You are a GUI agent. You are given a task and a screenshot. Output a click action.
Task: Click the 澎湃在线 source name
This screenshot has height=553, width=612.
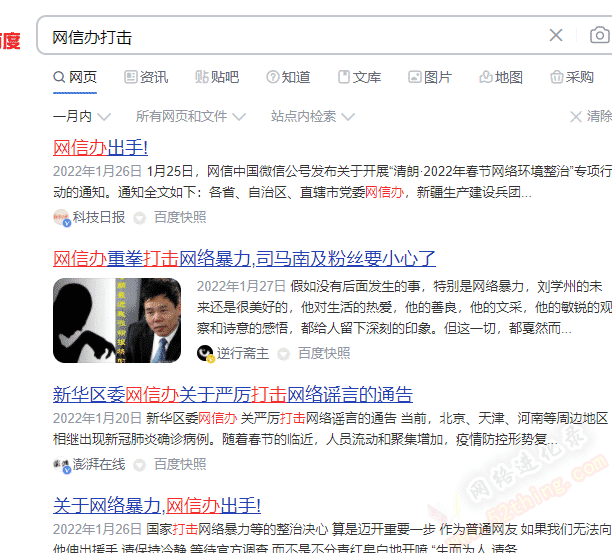click(99, 464)
